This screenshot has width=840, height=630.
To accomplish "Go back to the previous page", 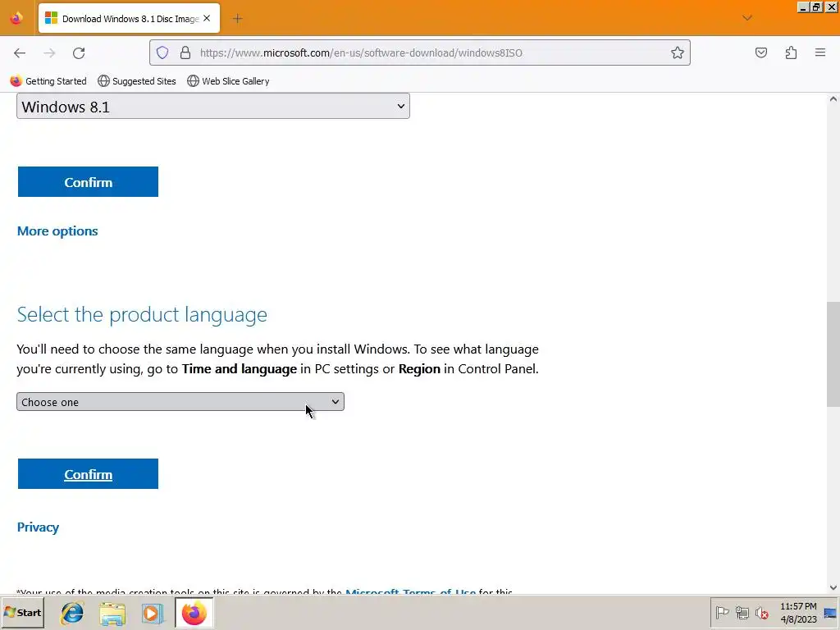I will 20,52.
